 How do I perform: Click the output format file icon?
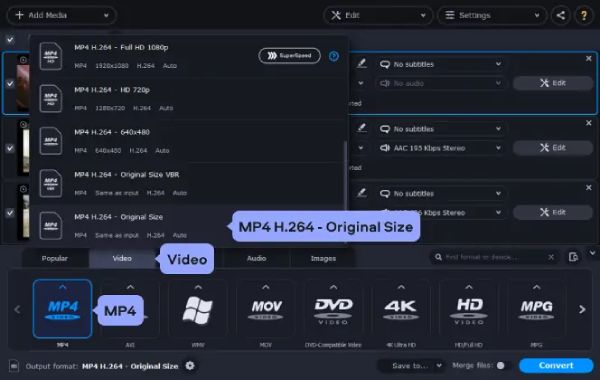[x=14, y=366]
